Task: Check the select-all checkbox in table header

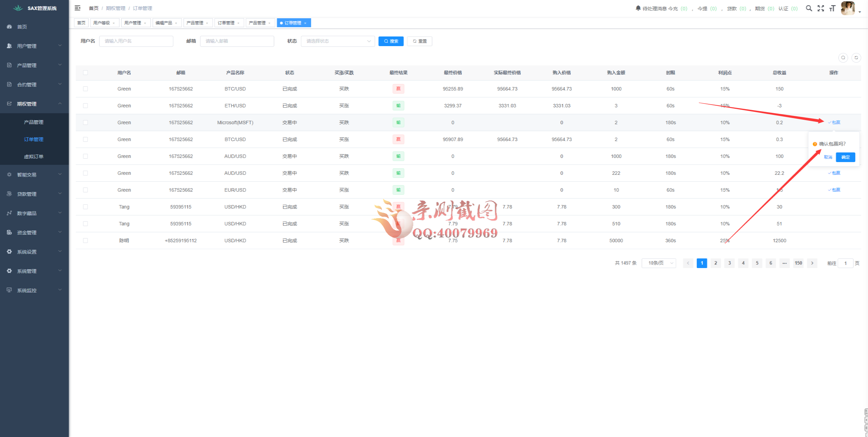Action: (85, 73)
